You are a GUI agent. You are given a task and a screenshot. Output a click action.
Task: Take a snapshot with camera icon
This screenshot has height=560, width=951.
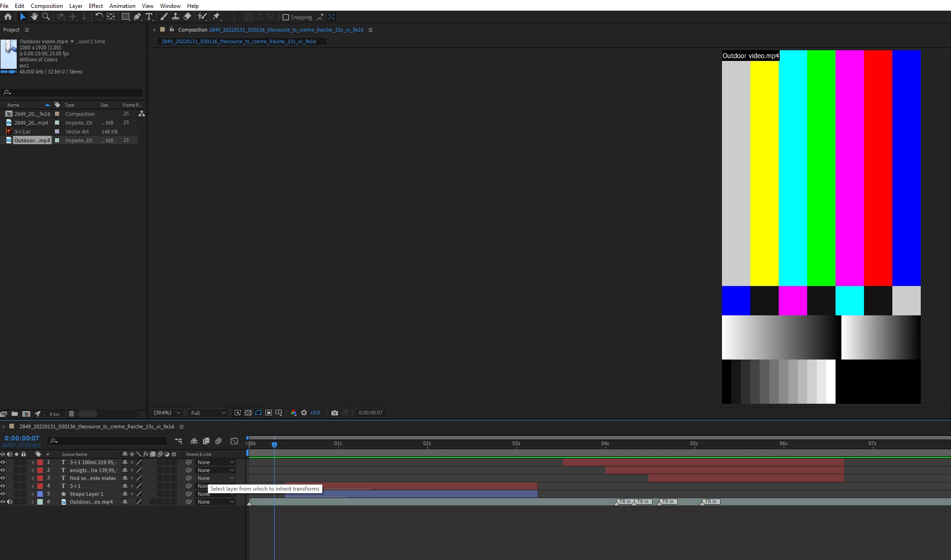tap(334, 413)
